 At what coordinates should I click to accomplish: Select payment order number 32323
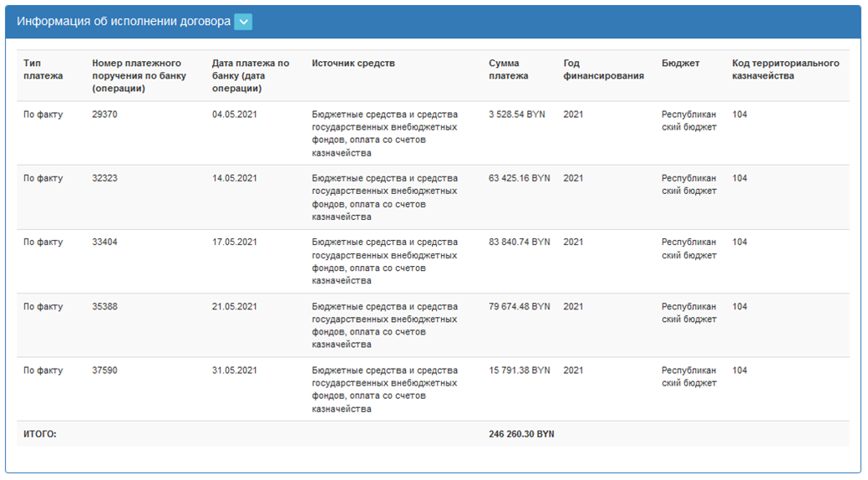[x=104, y=178]
